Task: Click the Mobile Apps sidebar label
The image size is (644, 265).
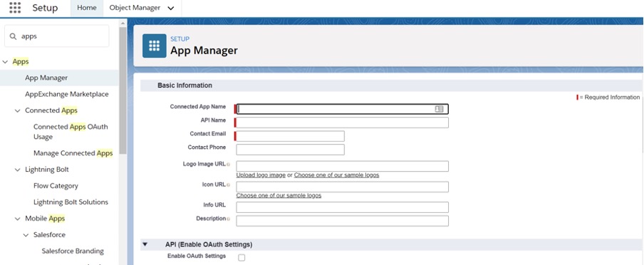Action: [45, 219]
